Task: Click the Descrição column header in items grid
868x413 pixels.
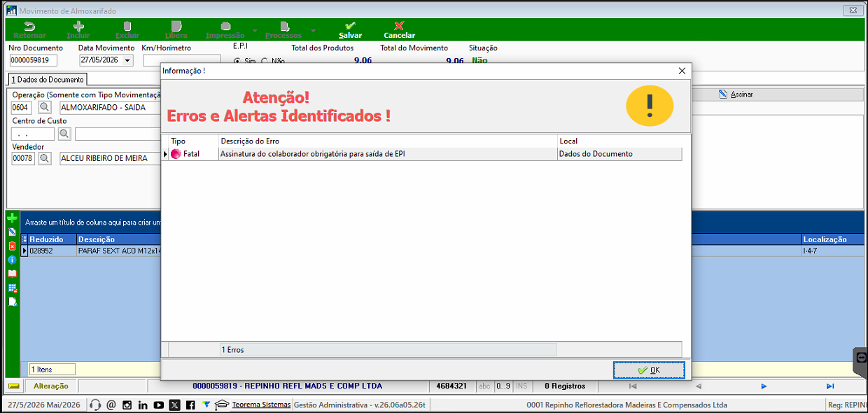Action: click(119, 239)
